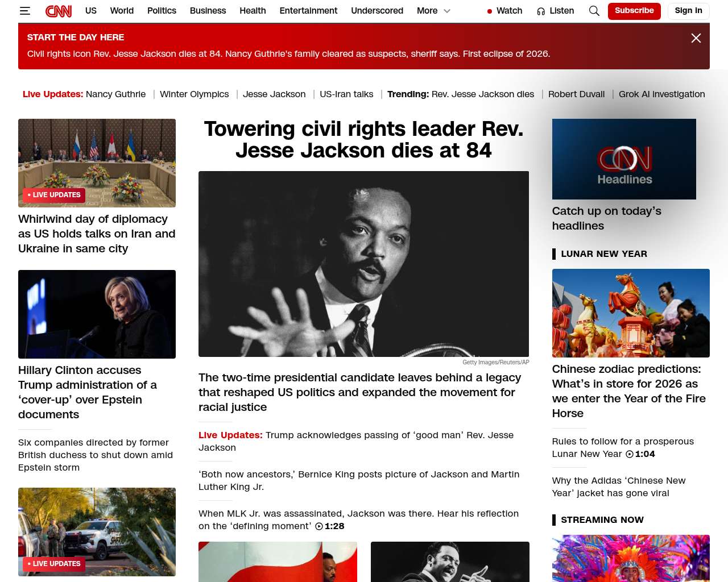This screenshot has height=582, width=728.
Task: Open Grok AI investigation trending link
Action: [662, 94]
